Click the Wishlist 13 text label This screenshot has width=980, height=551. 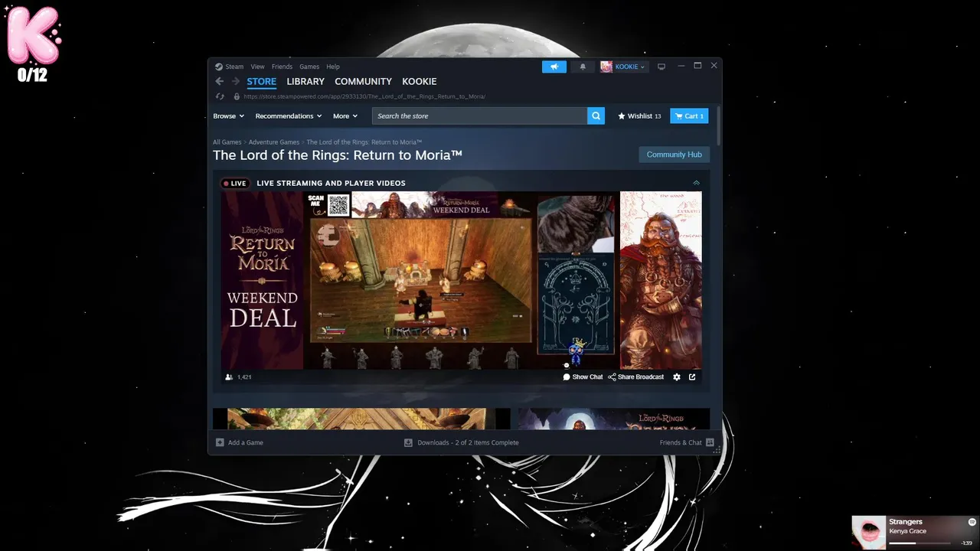tap(644, 116)
